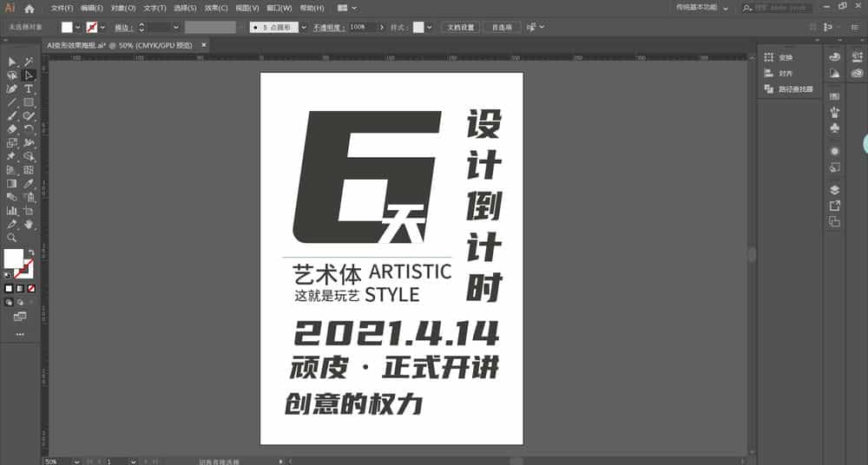Click the opacity 100% input field
This screenshot has width=868, height=465.
tap(363, 27)
